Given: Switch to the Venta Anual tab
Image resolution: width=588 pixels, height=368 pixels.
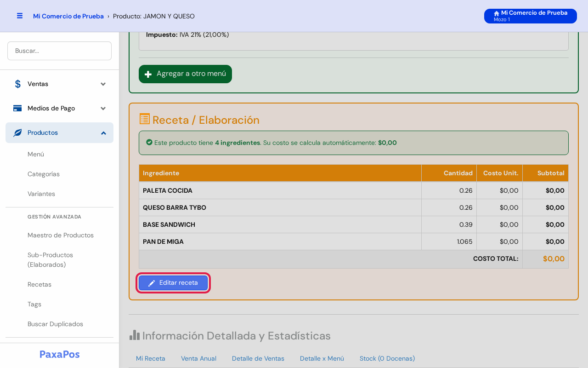Looking at the screenshot, I should 198,358.
